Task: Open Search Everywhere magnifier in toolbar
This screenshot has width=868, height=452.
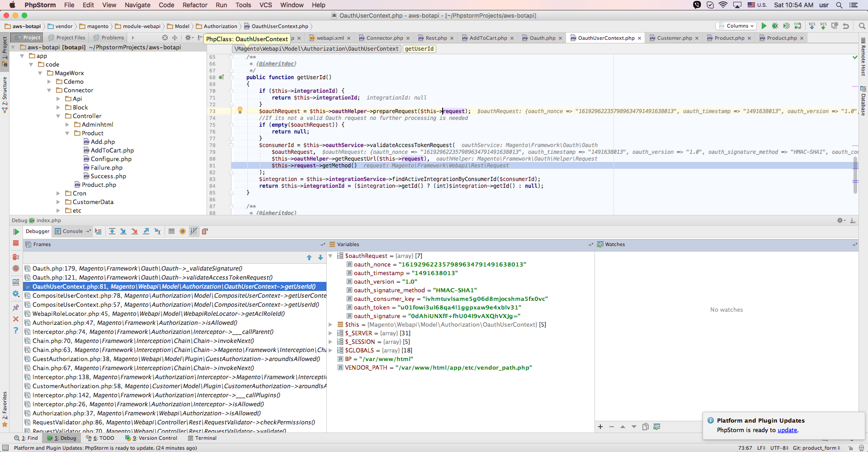Action: pos(862,26)
